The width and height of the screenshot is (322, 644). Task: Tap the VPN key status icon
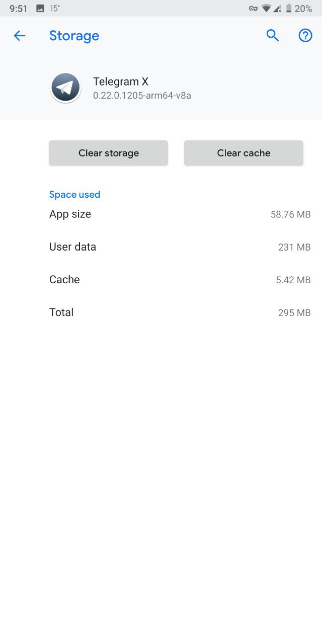(253, 9)
